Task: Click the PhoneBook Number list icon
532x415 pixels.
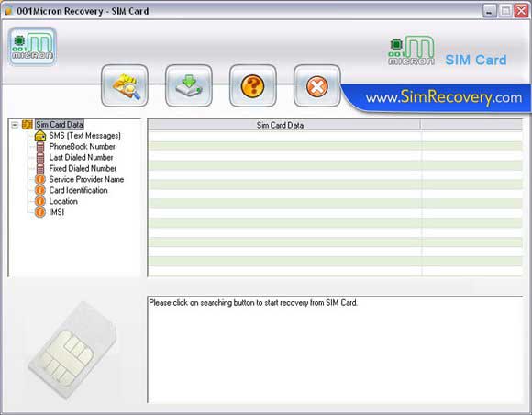Action: (40, 147)
